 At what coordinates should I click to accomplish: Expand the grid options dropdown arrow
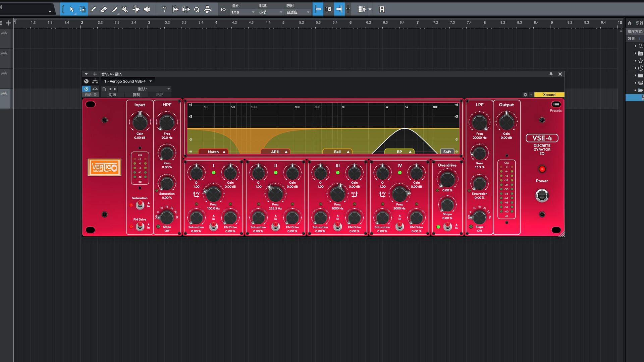tap(370, 9)
